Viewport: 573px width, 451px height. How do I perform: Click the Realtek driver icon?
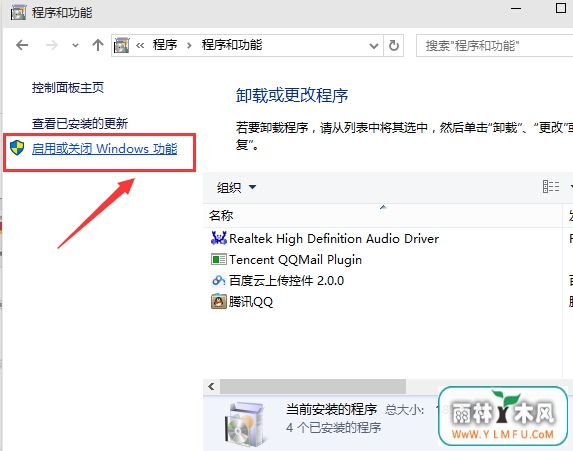point(219,238)
